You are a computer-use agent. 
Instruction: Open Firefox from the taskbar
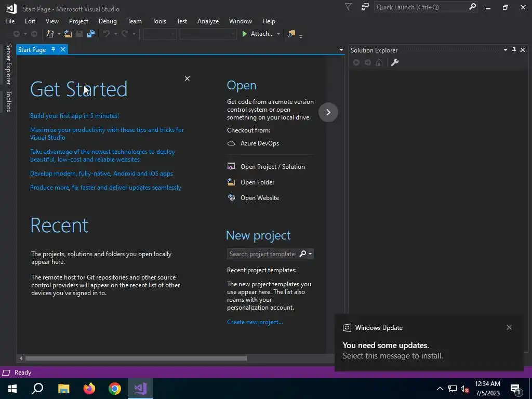(x=89, y=389)
